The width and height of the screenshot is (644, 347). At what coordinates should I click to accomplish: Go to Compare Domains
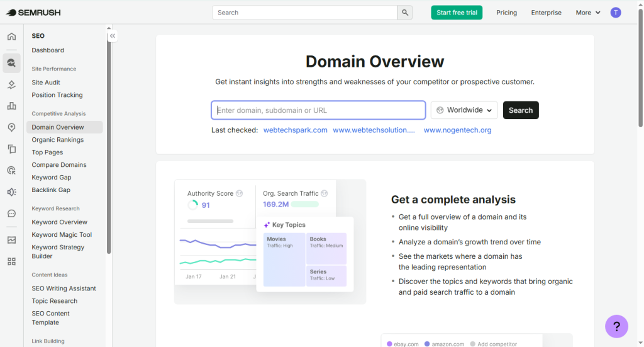click(x=58, y=165)
